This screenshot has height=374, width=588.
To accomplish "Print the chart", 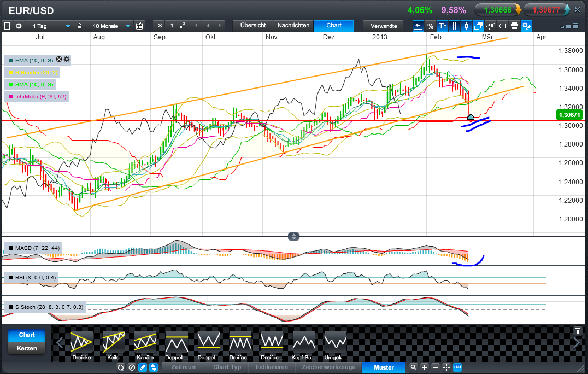I will tap(514, 26).
